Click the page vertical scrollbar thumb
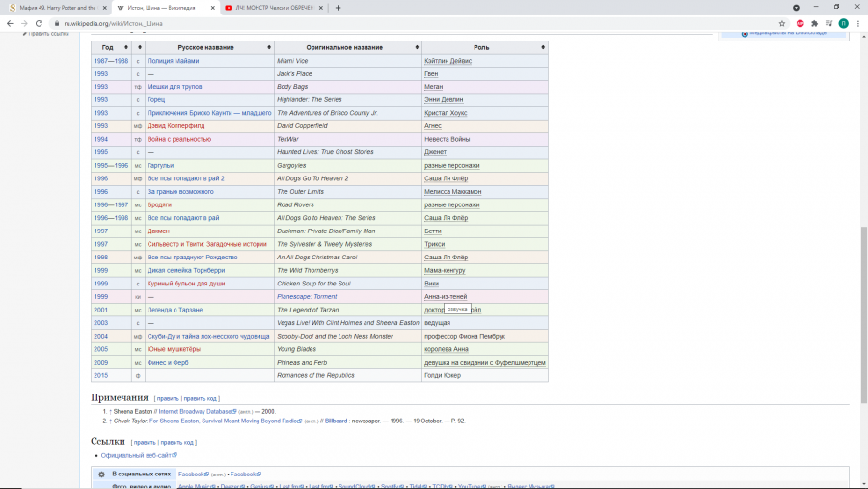Viewport: 868px width, 489px height. point(863,314)
